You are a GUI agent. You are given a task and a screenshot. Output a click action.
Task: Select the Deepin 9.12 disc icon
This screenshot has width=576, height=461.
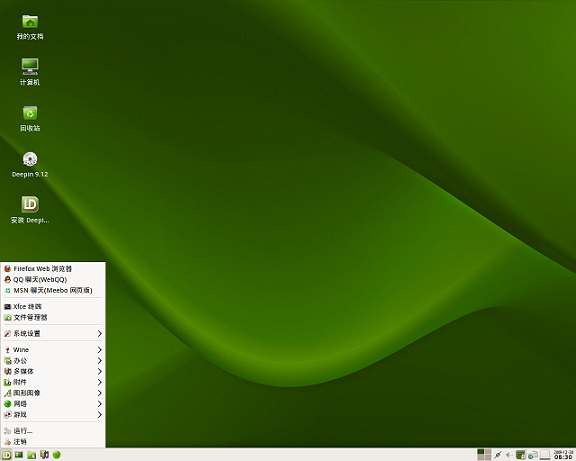30,165
